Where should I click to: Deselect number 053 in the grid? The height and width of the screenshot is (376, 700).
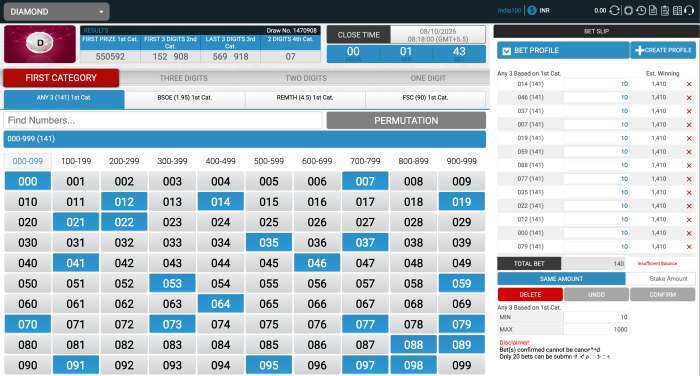pos(172,283)
